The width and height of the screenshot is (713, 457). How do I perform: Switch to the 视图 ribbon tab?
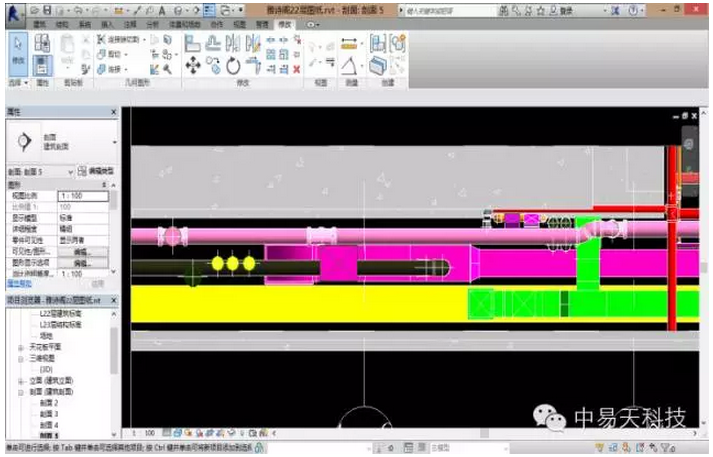tap(235, 22)
